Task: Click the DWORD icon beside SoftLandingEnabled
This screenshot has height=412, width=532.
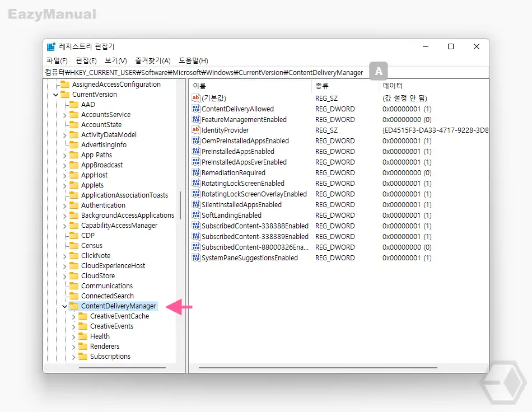Action: coord(196,216)
